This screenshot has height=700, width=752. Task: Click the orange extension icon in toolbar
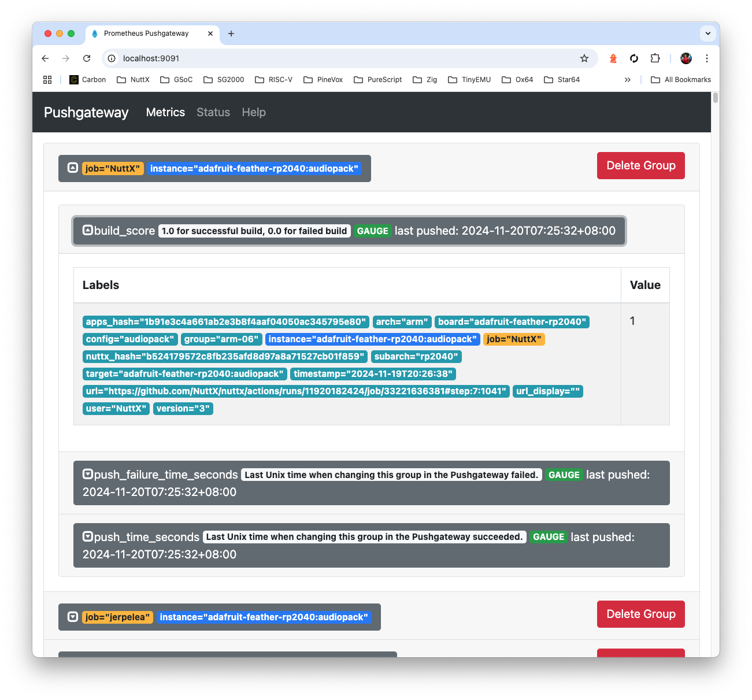613,58
